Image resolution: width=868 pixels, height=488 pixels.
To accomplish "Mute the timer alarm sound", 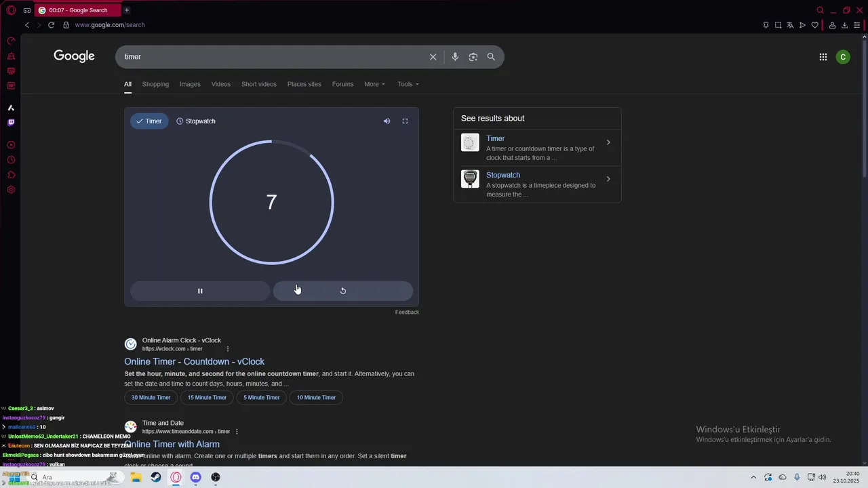I will (387, 121).
